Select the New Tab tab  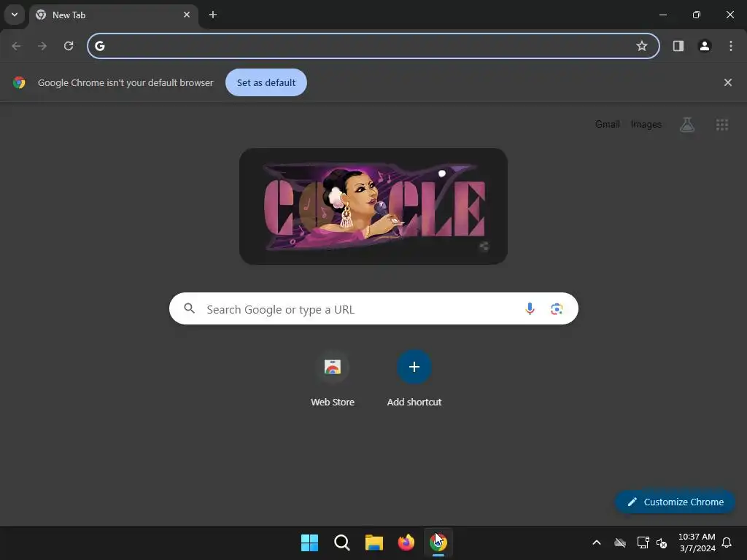[113, 15]
